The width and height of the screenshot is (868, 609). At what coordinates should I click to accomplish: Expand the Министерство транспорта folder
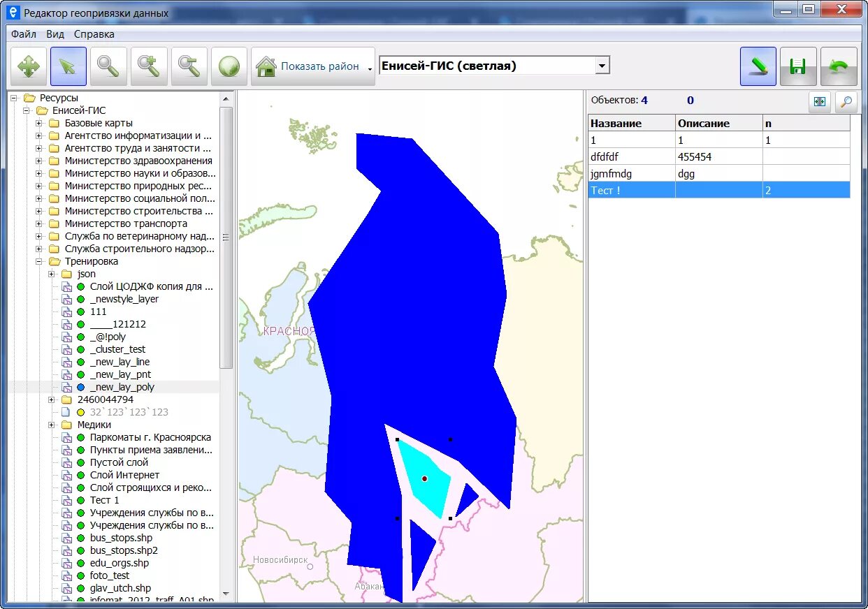[39, 223]
